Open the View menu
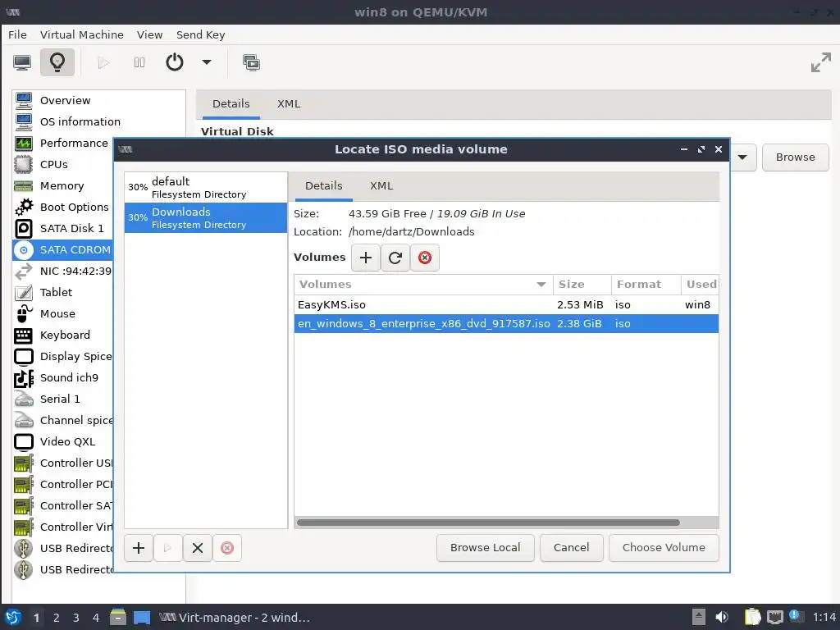The width and height of the screenshot is (840, 630). [x=149, y=34]
